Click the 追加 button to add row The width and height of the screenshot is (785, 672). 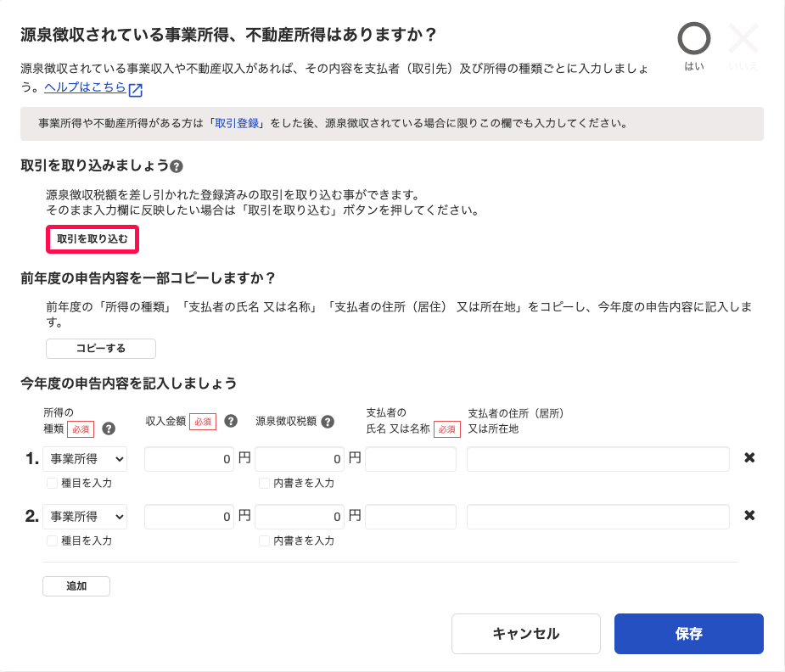76,586
